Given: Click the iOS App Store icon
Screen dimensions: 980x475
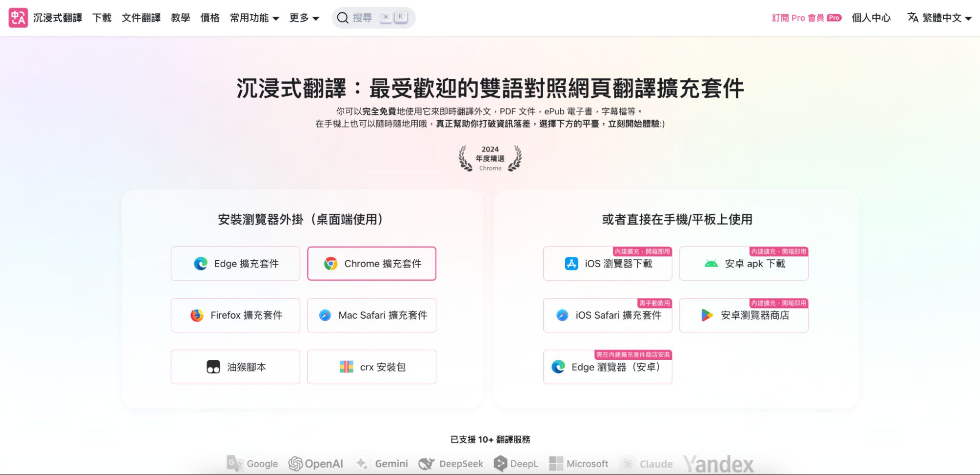Looking at the screenshot, I should click(572, 264).
